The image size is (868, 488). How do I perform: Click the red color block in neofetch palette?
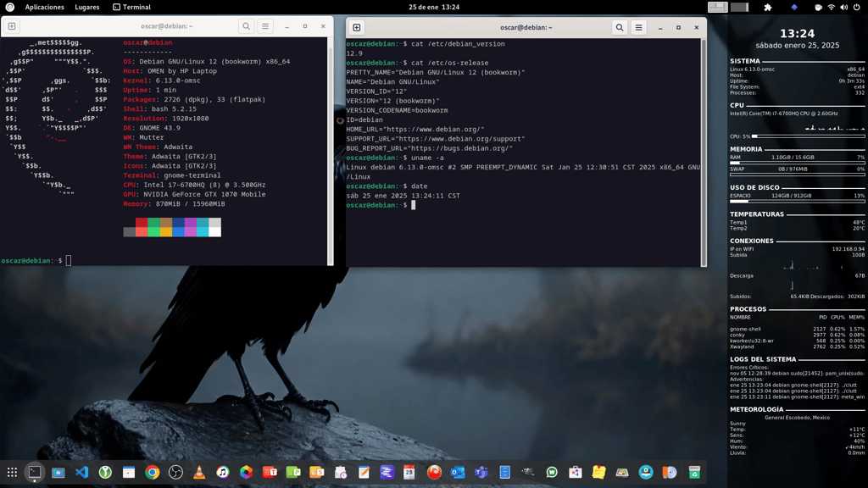point(142,223)
